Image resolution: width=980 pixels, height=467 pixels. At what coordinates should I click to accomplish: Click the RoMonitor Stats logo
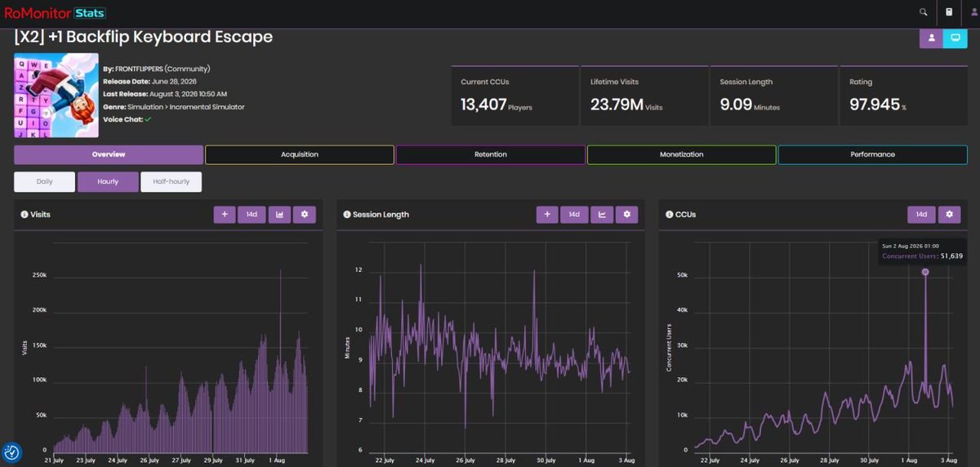click(55, 12)
